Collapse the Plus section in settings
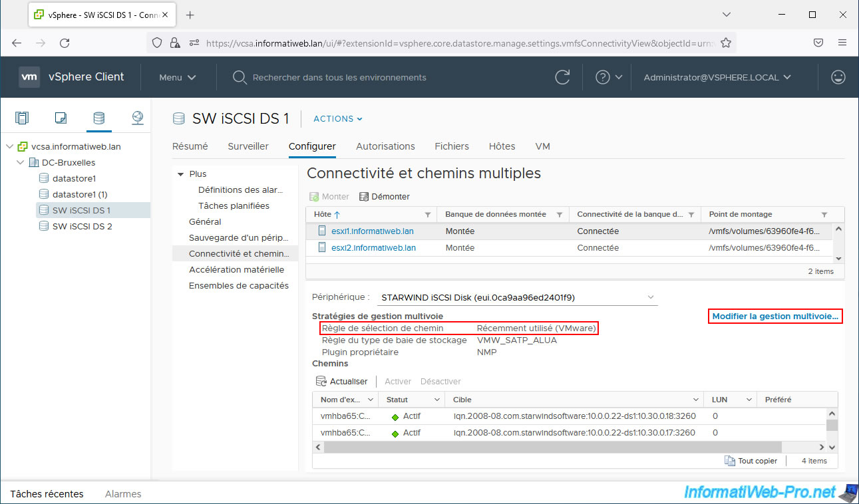 (180, 174)
